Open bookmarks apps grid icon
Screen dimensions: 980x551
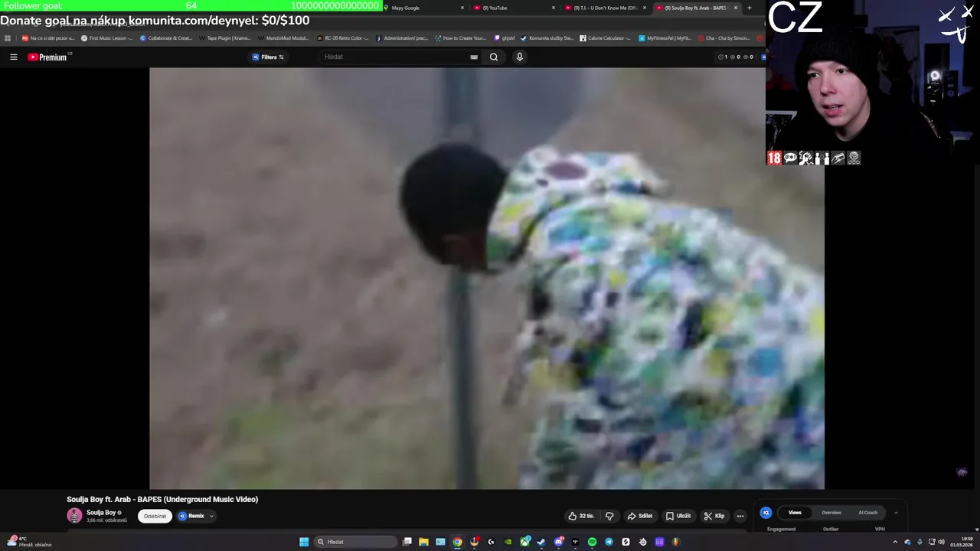(x=8, y=37)
